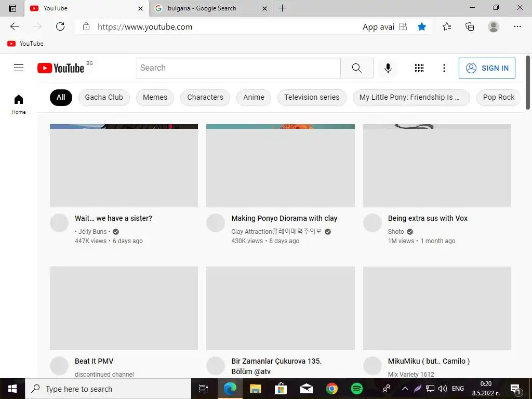Screen dimensions: 532x399
Task: Visit the Jélly Buns channel
Action: 92,231
